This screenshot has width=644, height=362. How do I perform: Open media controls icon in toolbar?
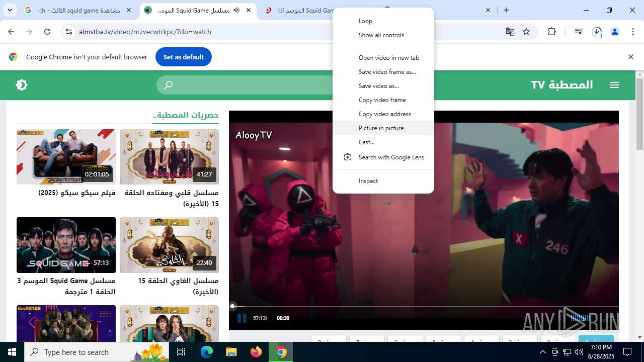click(579, 32)
